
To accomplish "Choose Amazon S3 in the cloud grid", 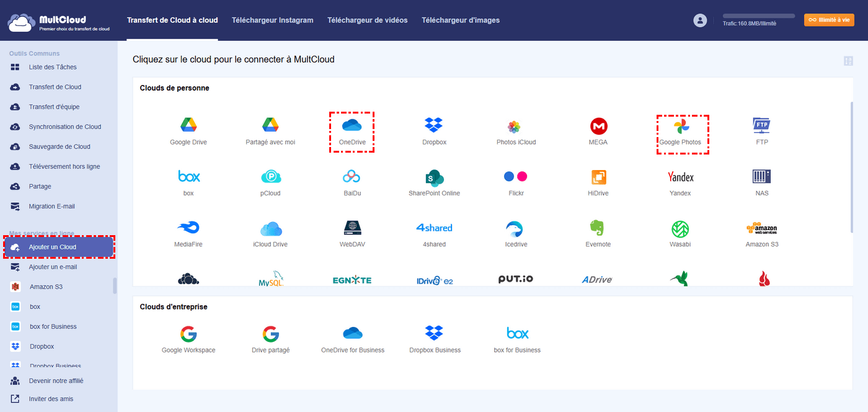I will 761,228.
